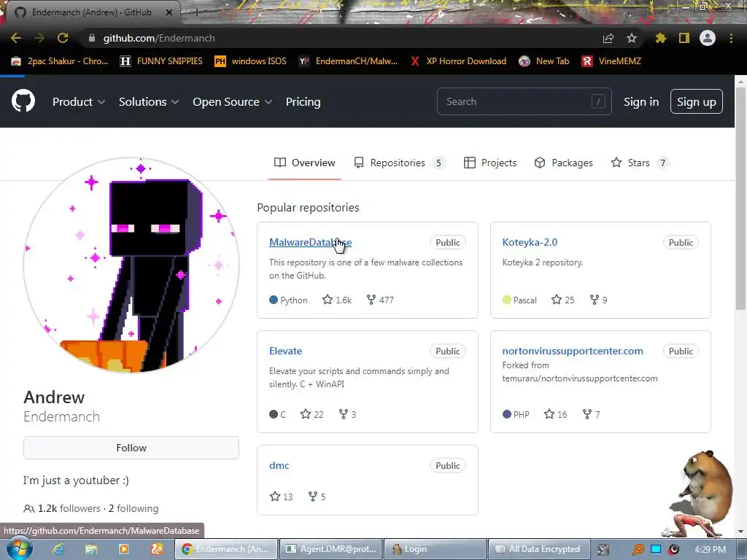Switch to the Projects tab
The height and width of the screenshot is (560, 747).
pos(489,163)
